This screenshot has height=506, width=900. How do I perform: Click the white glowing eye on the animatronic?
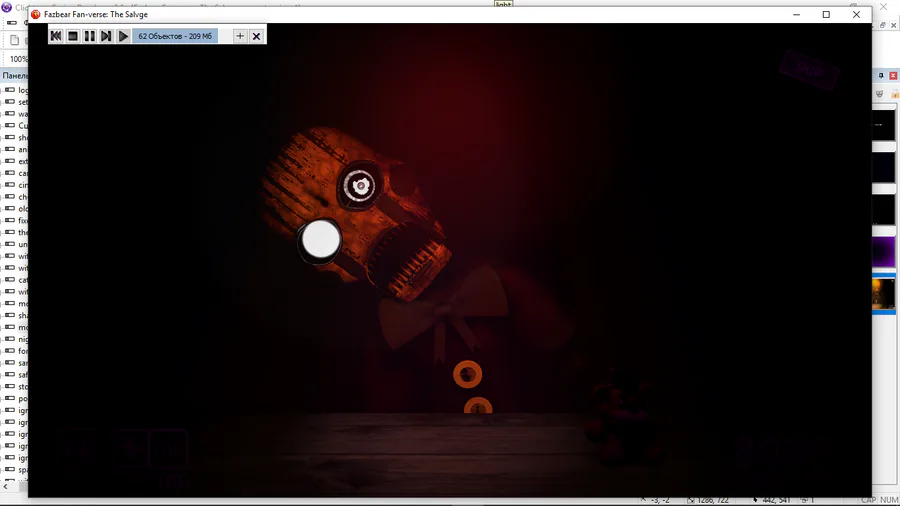point(321,240)
